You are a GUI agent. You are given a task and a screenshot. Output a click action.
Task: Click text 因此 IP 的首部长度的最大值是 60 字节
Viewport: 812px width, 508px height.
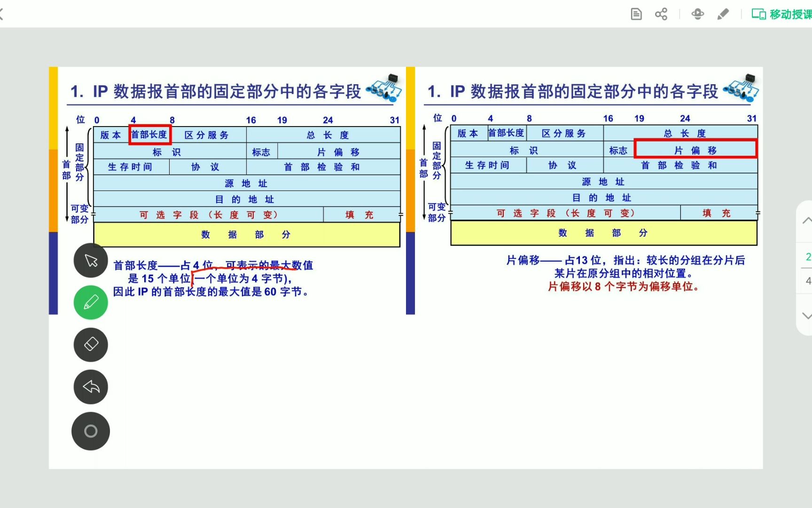pyautogui.click(x=211, y=292)
